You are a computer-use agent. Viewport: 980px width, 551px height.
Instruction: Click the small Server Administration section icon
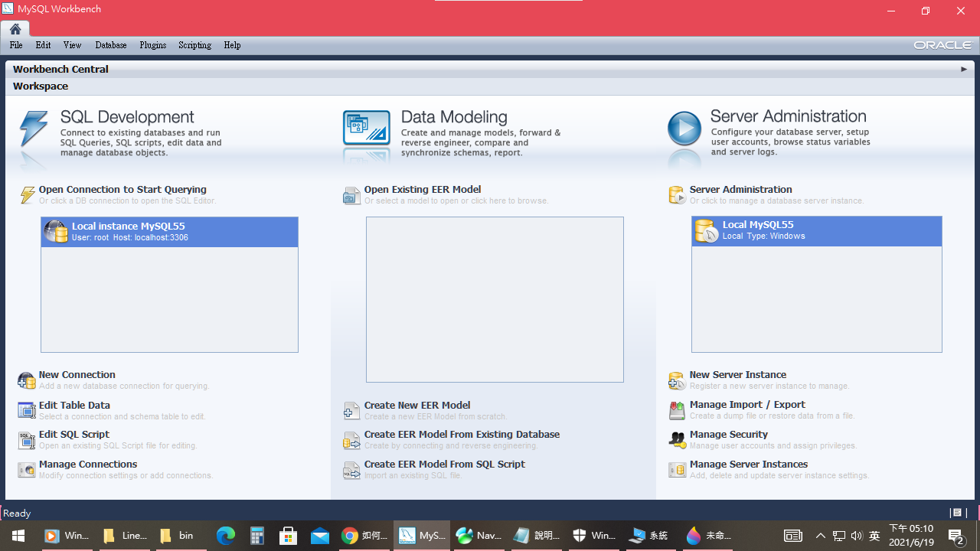tap(677, 195)
